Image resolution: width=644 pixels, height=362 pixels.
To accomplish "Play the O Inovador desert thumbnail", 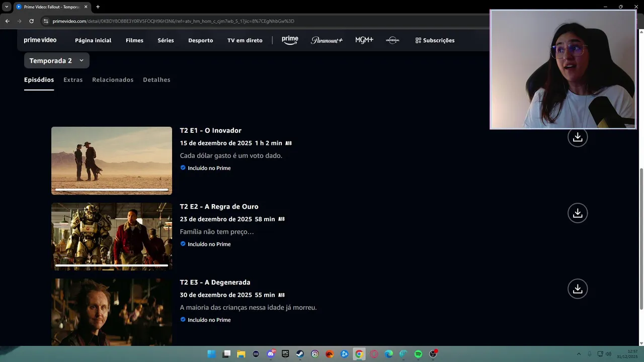I will point(112,160).
